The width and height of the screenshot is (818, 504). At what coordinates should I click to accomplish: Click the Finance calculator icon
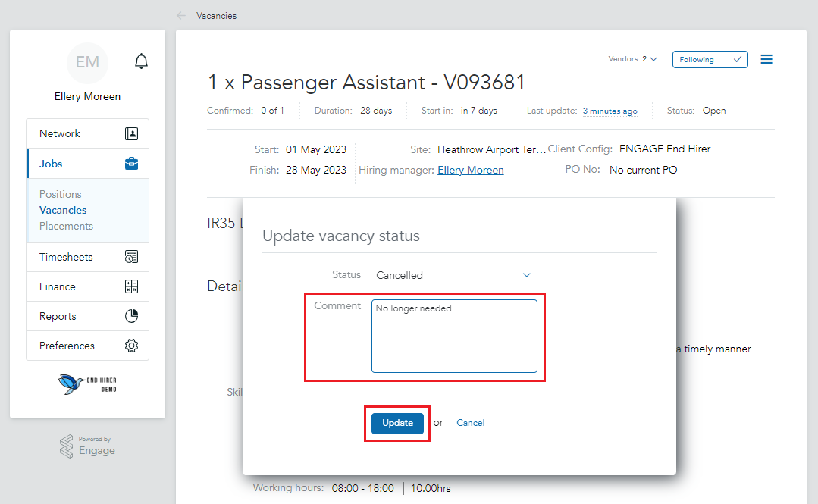(x=131, y=286)
